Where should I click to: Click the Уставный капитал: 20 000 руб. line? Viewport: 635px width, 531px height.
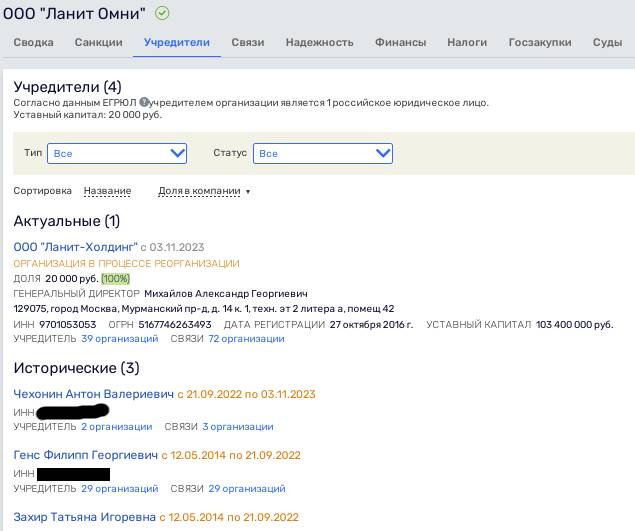click(x=87, y=115)
